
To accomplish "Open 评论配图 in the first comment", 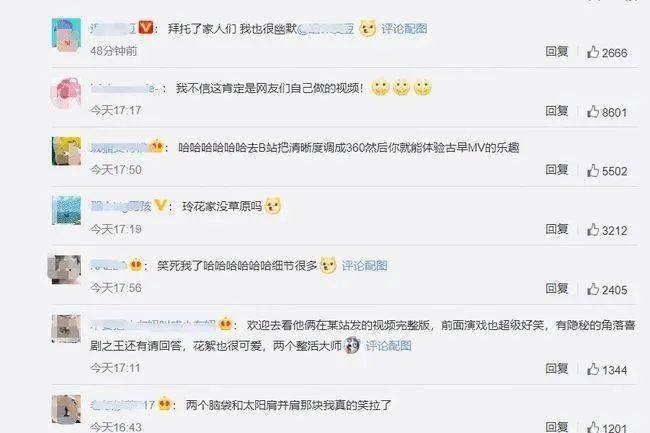I will click(404, 29).
